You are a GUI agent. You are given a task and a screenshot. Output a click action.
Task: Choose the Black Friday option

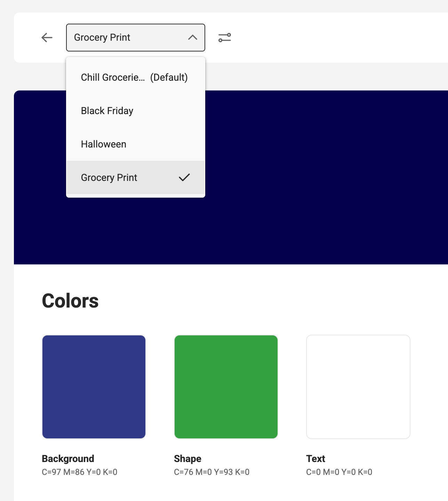tap(136, 111)
